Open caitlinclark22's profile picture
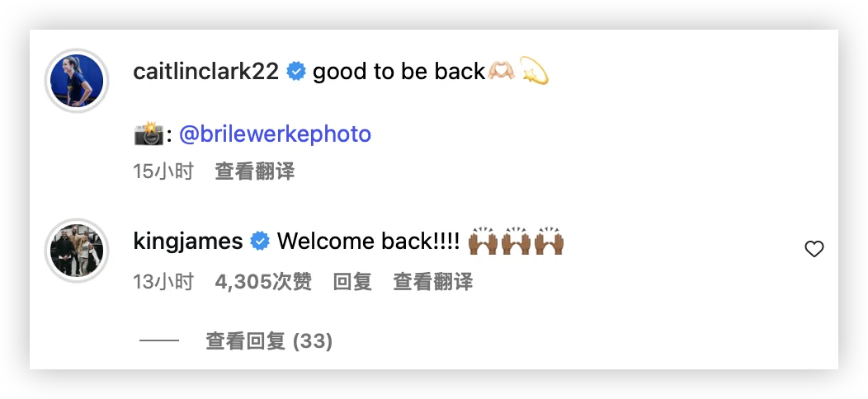868x399 pixels. [x=77, y=81]
